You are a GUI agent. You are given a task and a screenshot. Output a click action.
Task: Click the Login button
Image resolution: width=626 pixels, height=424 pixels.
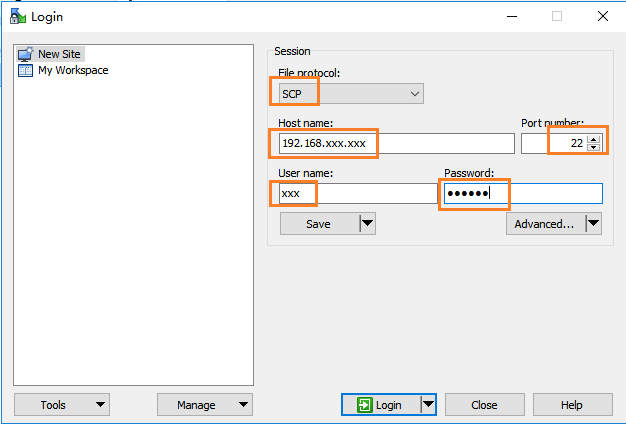click(381, 405)
